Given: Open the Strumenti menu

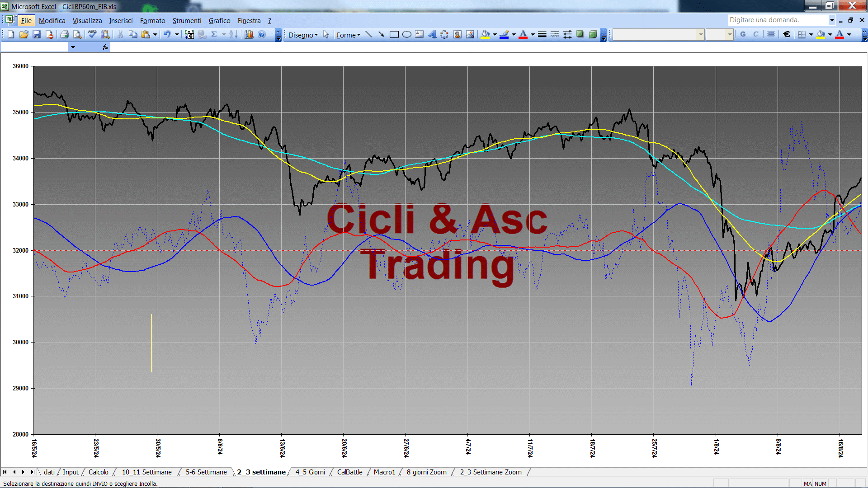Looking at the screenshot, I should pyautogui.click(x=187, y=20).
